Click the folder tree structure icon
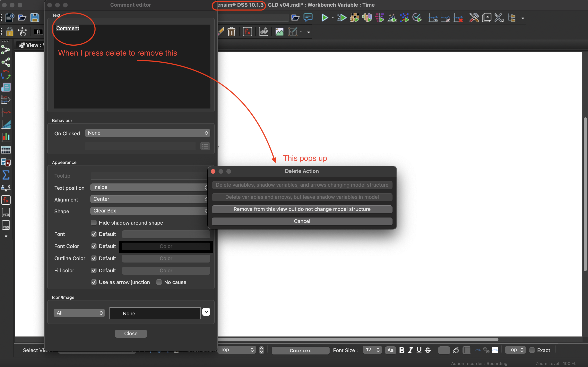 click(512, 18)
